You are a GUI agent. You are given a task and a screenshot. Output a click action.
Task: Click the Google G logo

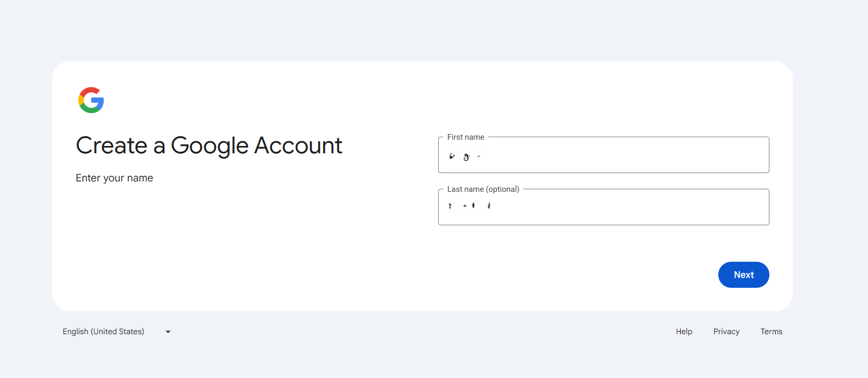coord(91,100)
